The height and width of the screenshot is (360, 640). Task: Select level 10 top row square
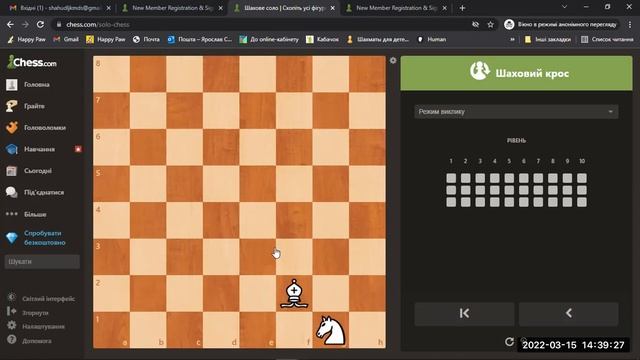click(582, 178)
